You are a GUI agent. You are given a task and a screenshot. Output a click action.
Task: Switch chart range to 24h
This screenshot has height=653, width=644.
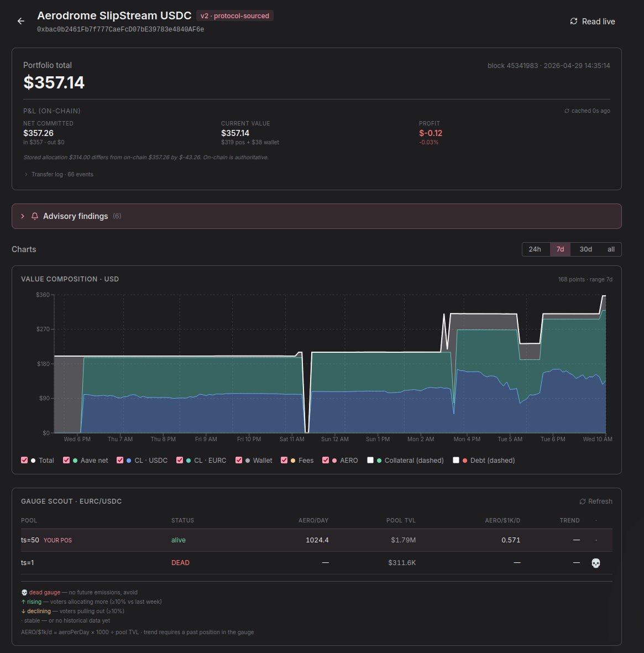click(535, 249)
